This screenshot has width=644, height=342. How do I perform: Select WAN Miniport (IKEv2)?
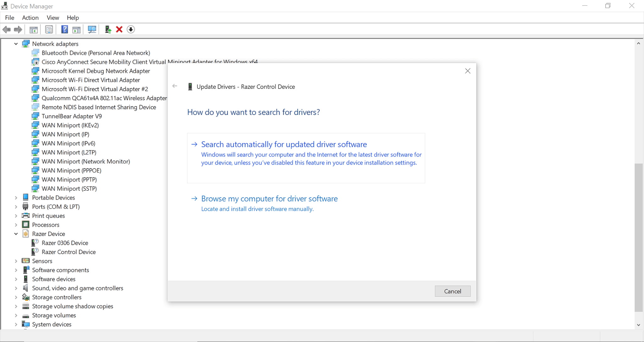(70, 125)
